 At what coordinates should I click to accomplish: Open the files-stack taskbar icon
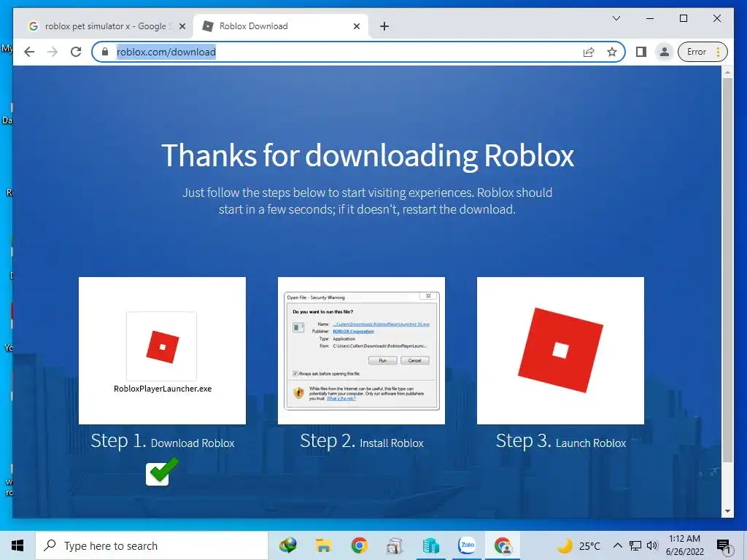pyautogui.click(x=395, y=545)
